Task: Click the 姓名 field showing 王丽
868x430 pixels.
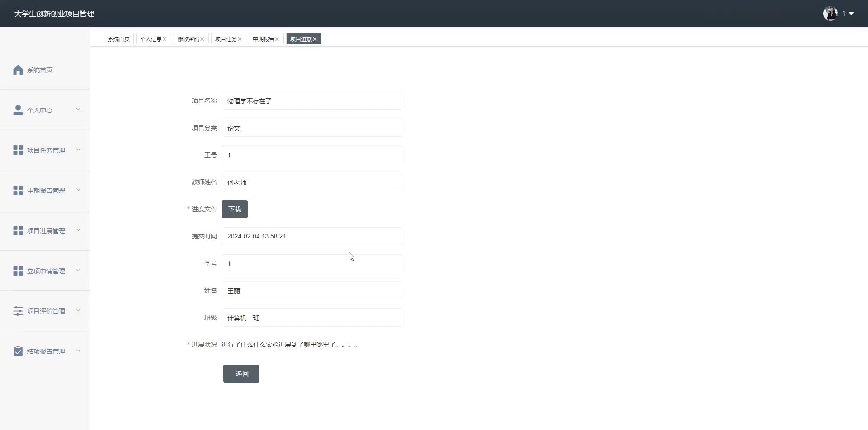Action: click(x=312, y=290)
